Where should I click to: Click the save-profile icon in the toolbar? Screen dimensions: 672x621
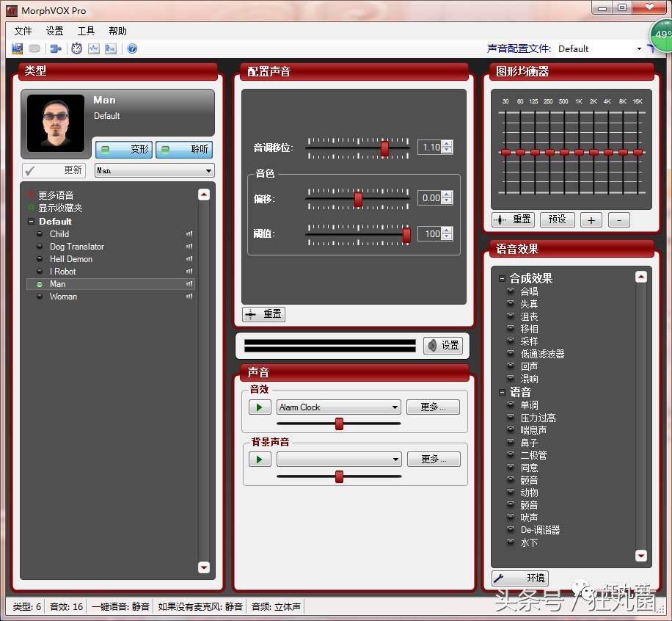18,49
